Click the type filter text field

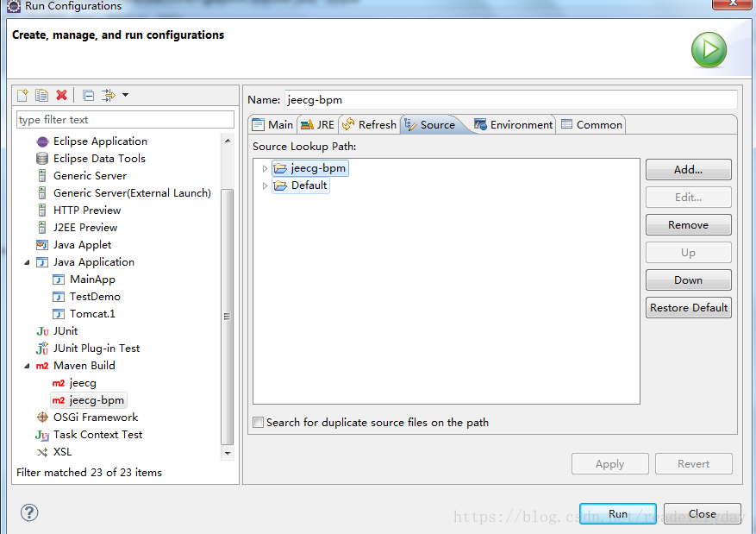(125, 120)
